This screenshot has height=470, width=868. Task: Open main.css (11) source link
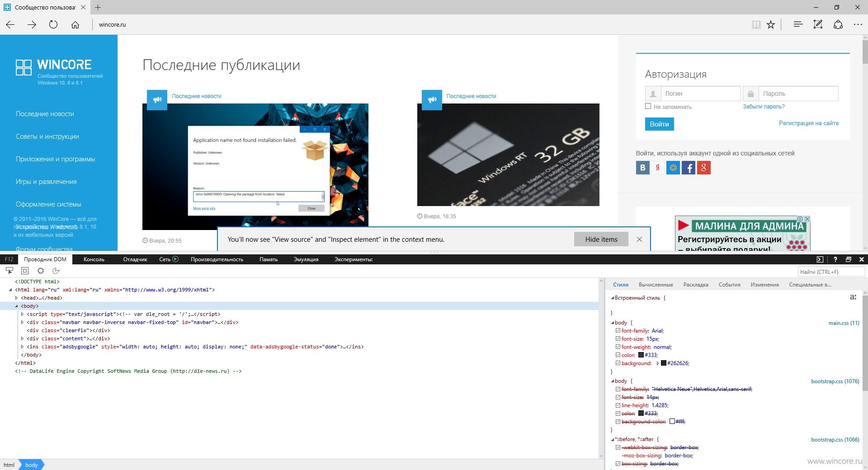844,323
